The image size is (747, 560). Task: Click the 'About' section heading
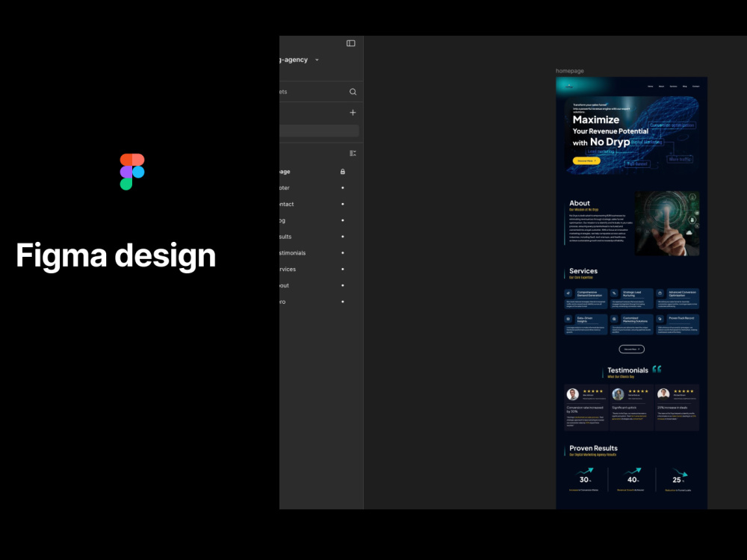(x=580, y=203)
